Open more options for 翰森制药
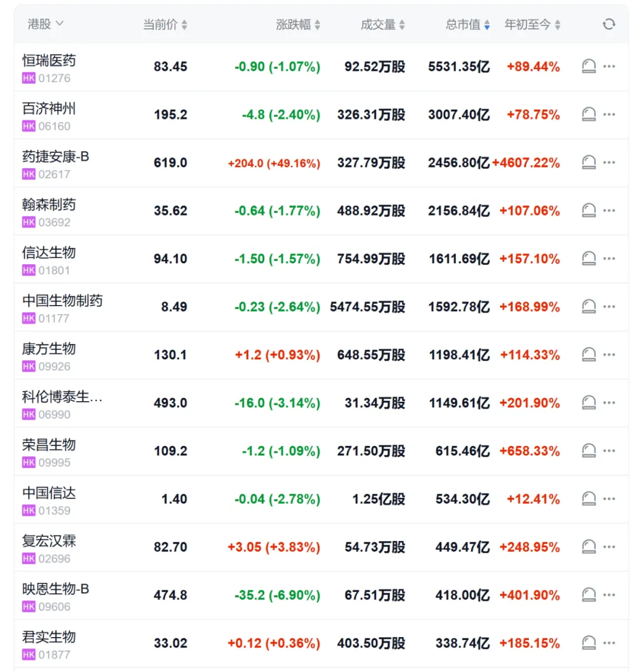The width and height of the screenshot is (637, 672). (609, 211)
